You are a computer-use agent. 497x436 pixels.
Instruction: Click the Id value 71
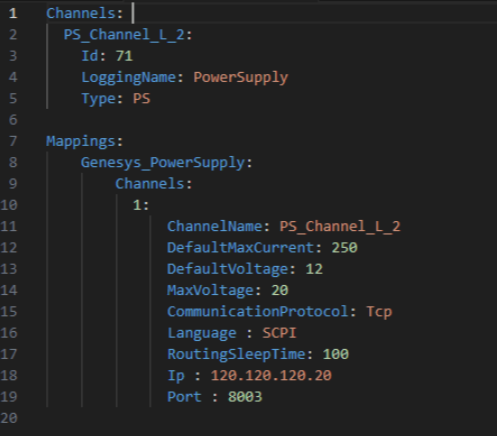(124, 56)
